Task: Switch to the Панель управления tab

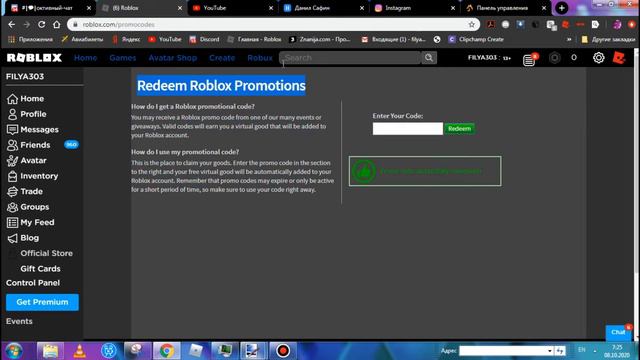Action: (x=502, y=8)
